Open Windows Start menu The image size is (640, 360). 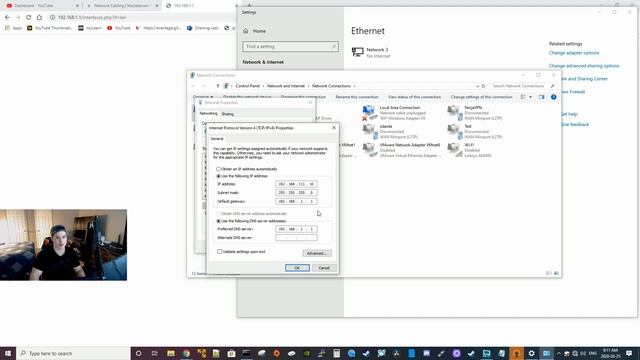[8, 353]
